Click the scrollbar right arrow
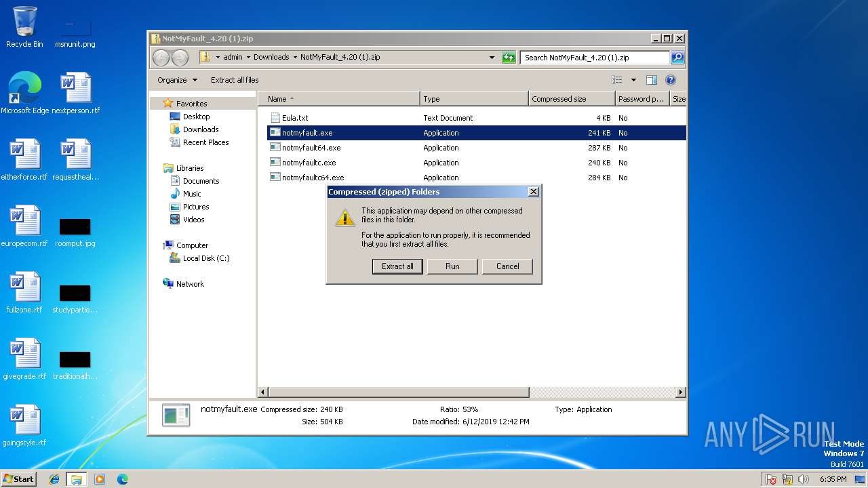Image resolution: width=868 pixels, height=488 pixels. [x=681, y=392]
